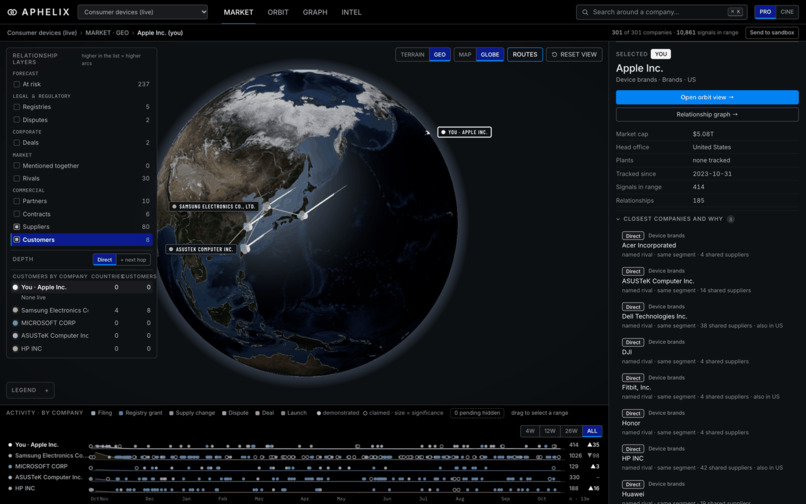Click the MICROSOFT CORP blue color dot

click(15, 323)
